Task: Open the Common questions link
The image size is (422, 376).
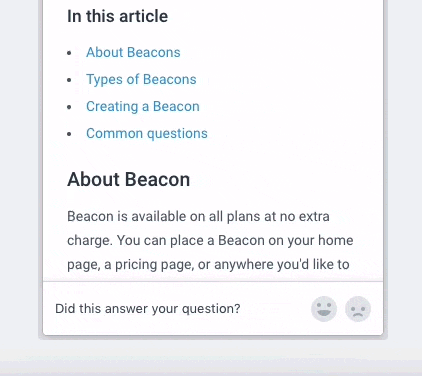Action: tap(147, 133)
